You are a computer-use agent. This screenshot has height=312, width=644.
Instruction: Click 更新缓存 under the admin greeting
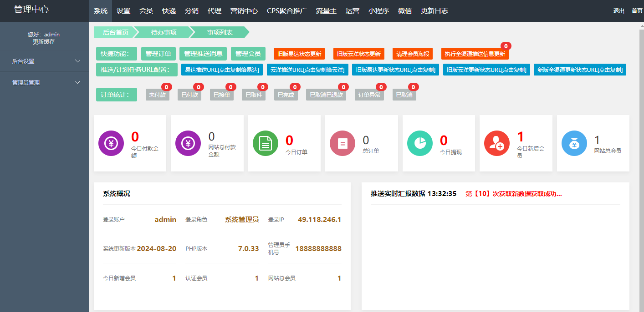[x=44, y=41]
